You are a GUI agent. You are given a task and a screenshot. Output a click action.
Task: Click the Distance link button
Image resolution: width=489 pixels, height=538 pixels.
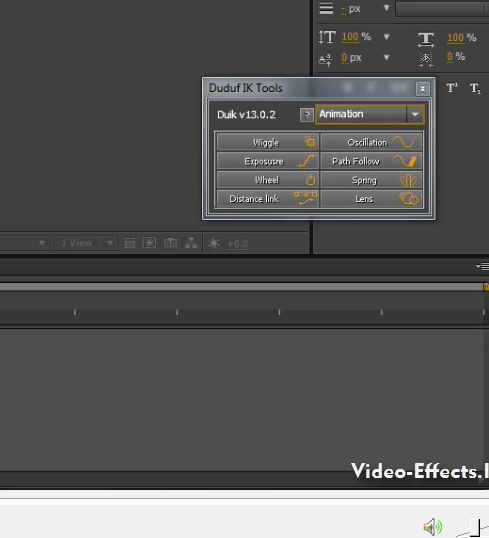(x=268, y=199)
